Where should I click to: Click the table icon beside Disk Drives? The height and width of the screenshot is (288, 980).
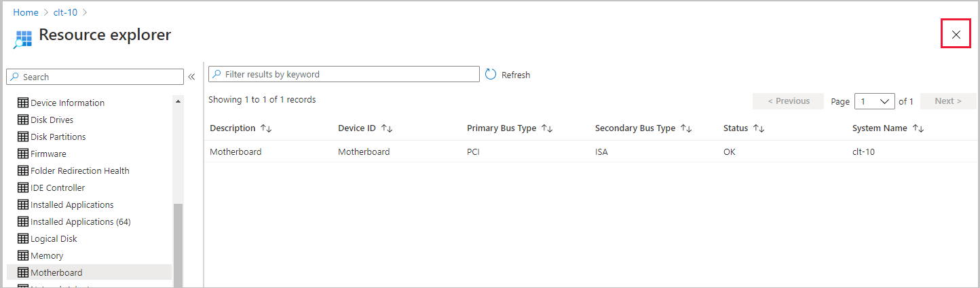coord(23,120)
